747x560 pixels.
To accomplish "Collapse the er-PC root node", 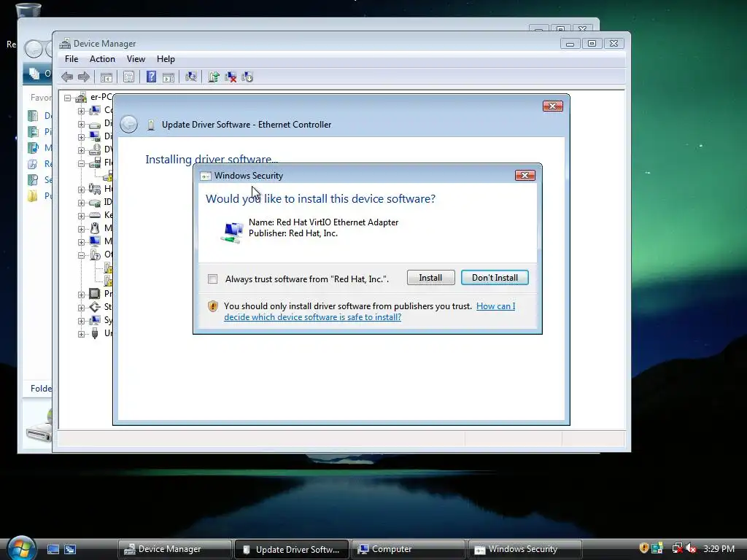I will coord(68,98).
